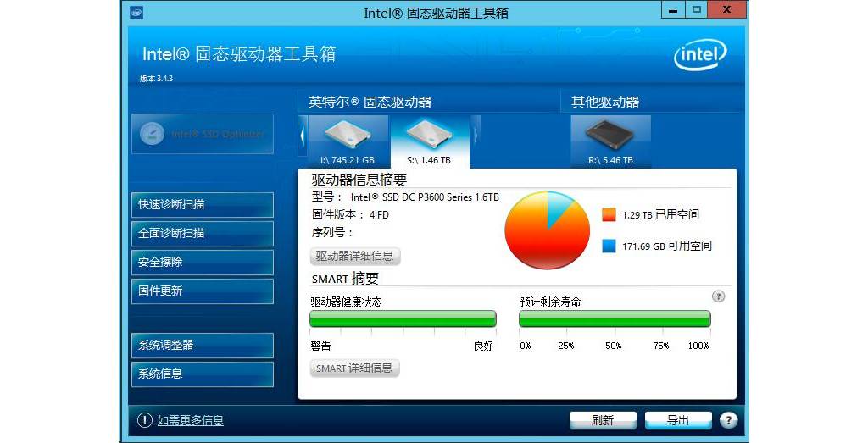Viewport: 868px width, 443px height.
Task: Open the Intel SSD Optimizer tool
Action: pyautogui.click(x=202, y=134)
